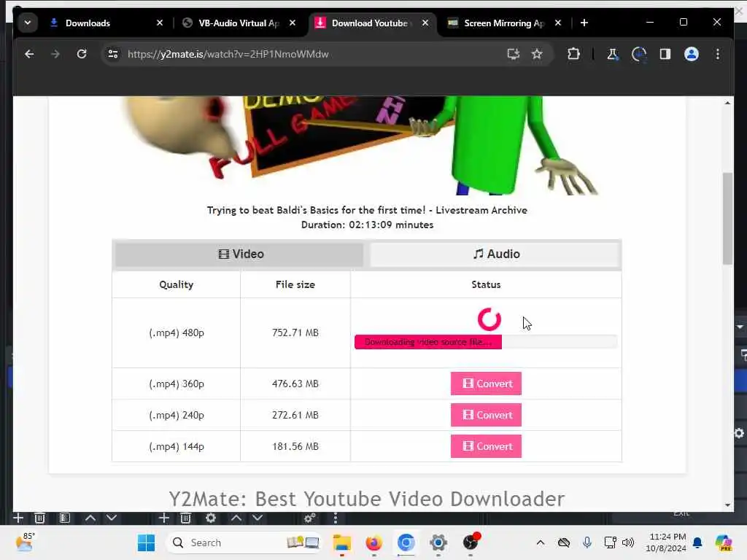Open site information icon in address bar
747x560 pixels.
113,54
